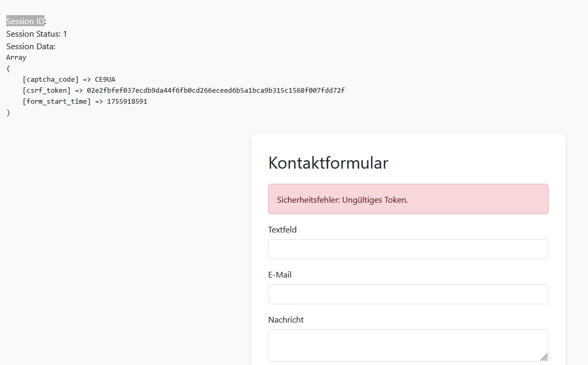Click the Nachricht textarea resize handle

click(x=544, y=357)
